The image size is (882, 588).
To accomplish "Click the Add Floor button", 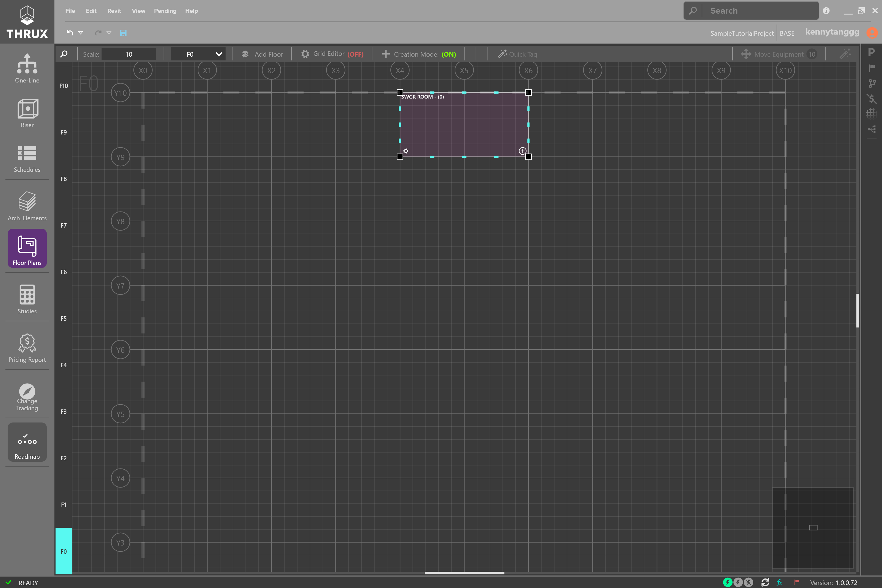I will pyautogui.click(x=262, y=54).
